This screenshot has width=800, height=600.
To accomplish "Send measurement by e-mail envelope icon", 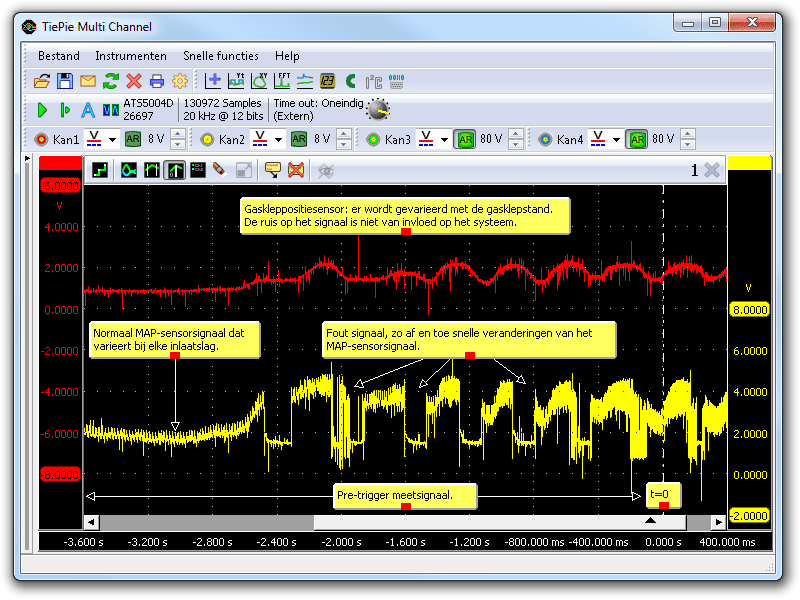I will [x=88, y=81].
